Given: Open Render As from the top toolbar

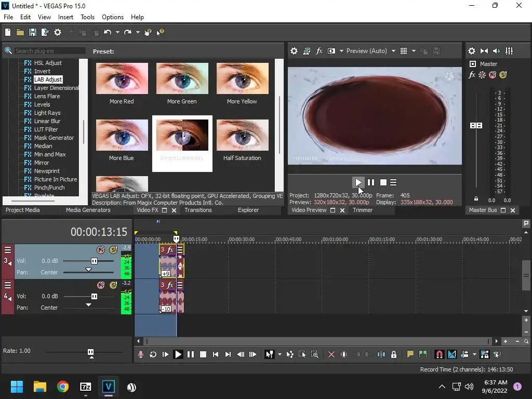Looking at the screenshot, I should coord(45,32).
